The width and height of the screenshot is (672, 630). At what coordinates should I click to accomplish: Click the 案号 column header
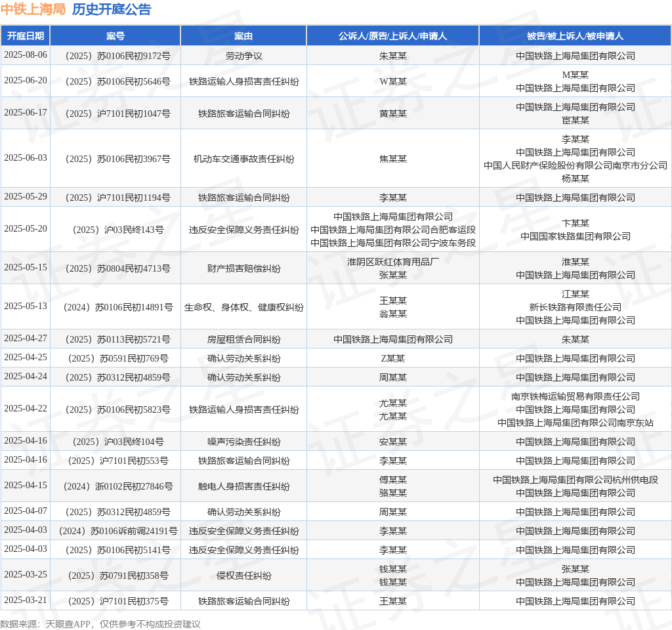pos(115,36)
